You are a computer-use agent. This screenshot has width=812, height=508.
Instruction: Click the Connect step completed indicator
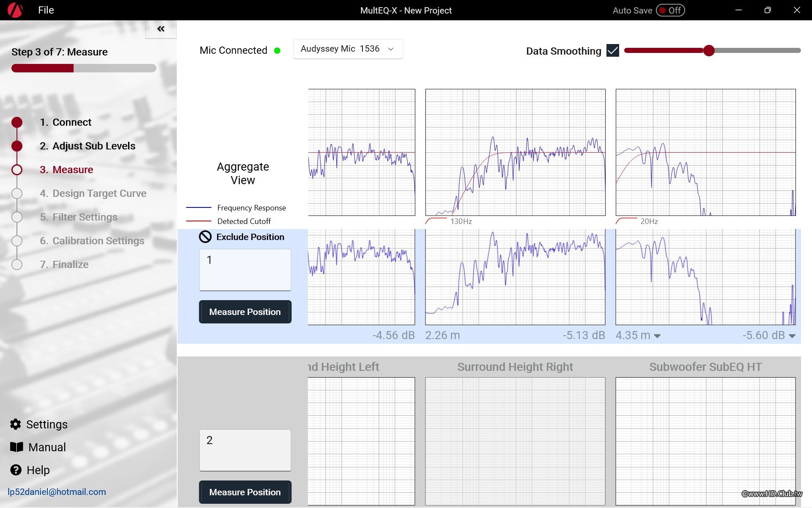pos(17,122)
